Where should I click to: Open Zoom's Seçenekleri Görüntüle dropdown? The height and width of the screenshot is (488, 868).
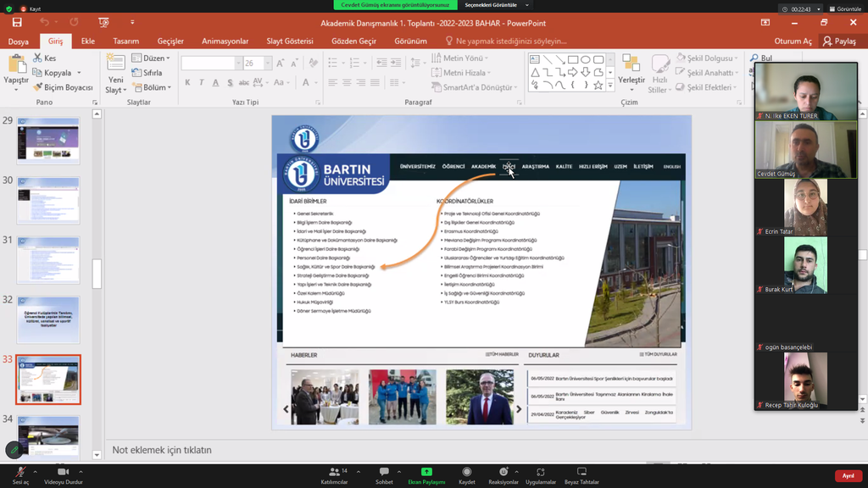pos(496,5)
